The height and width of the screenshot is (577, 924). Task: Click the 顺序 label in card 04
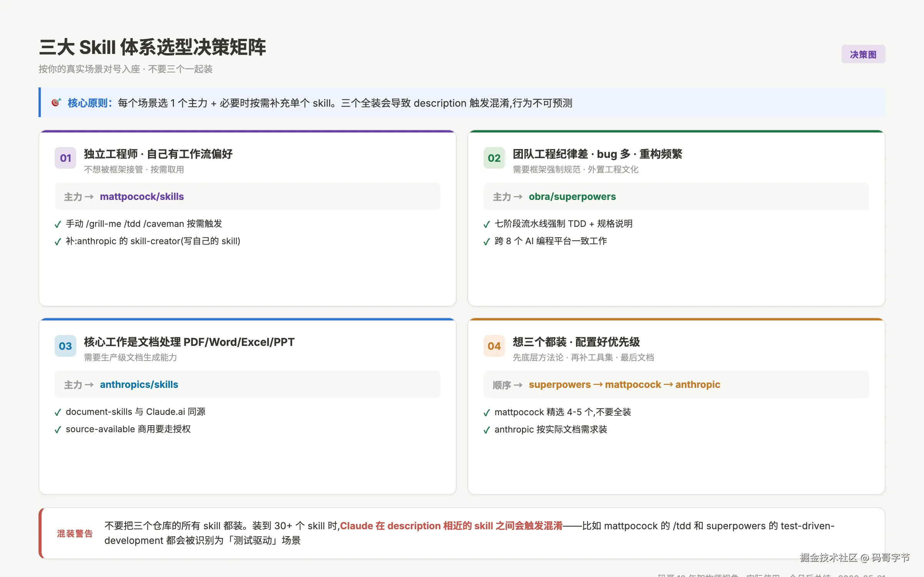[502, 385]
